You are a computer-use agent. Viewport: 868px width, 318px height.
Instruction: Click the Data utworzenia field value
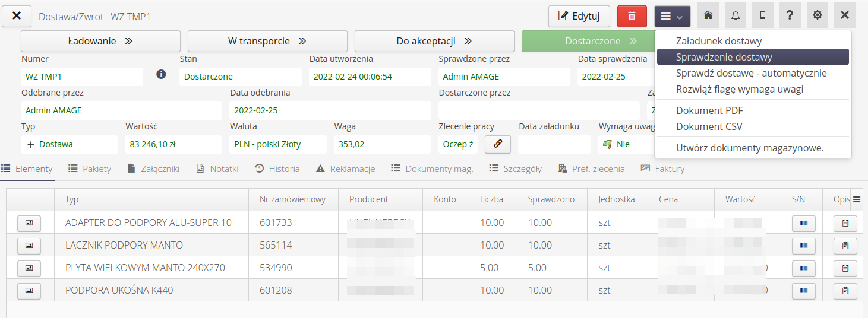point(370,77)
